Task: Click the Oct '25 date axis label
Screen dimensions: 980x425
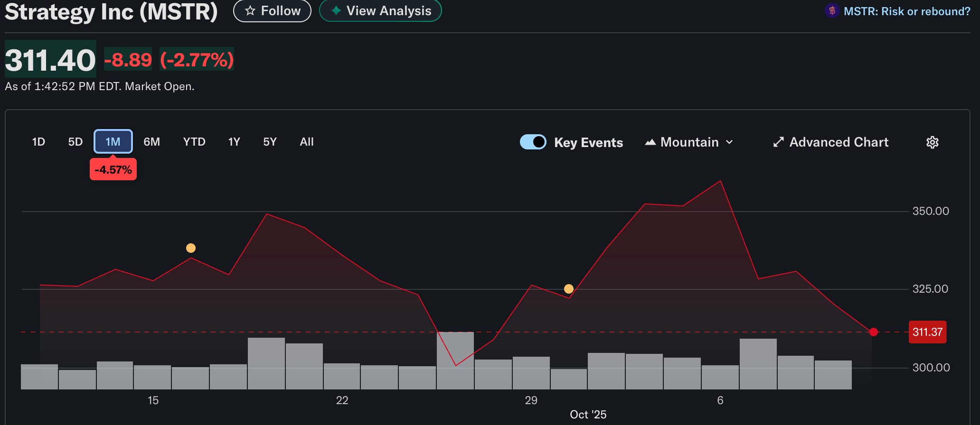Action: tap(588, 415)
